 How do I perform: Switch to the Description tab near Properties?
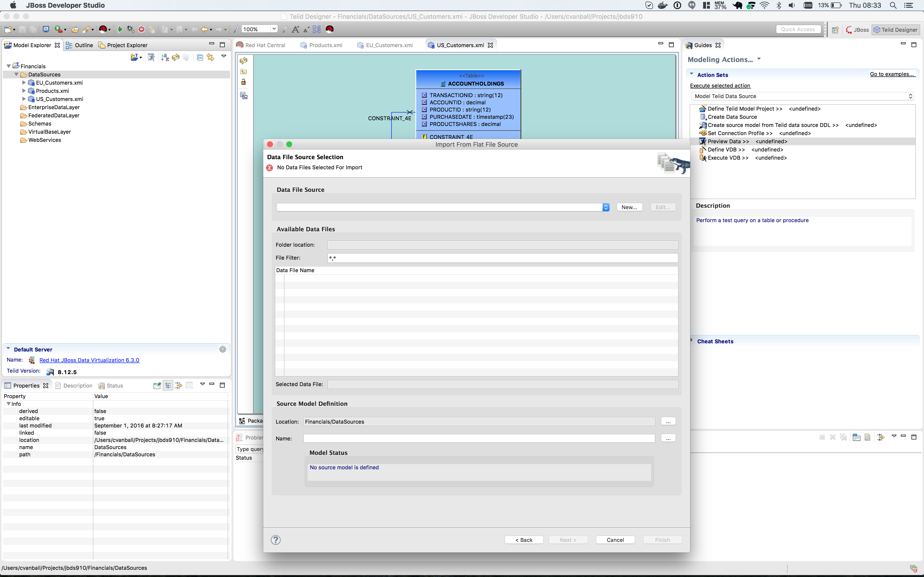pyautogui.click(x=77, y=385)
